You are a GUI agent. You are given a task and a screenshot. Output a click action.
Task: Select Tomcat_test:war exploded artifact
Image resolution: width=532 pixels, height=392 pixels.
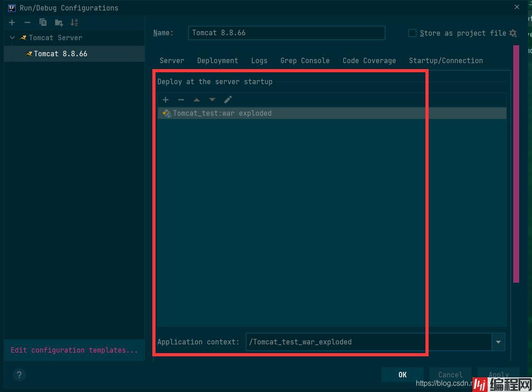pos(222,113)
